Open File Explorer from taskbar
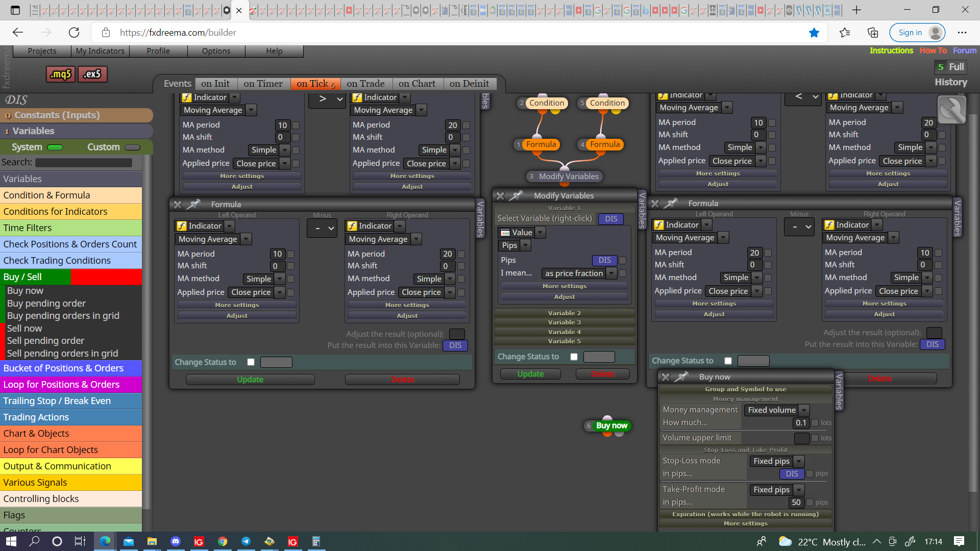Image resolution: width=980 pixels, height=551 pixels. point(152,541)
